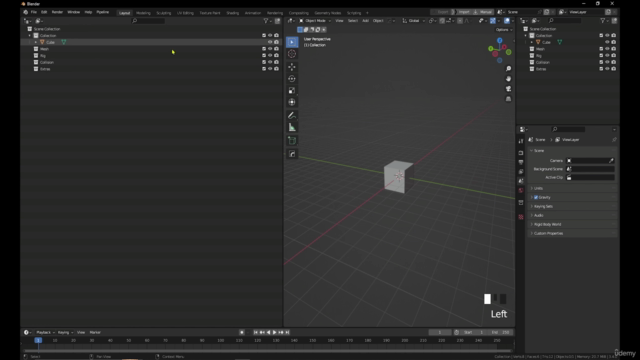Open the Collection properties tab icon

point(521,203)
